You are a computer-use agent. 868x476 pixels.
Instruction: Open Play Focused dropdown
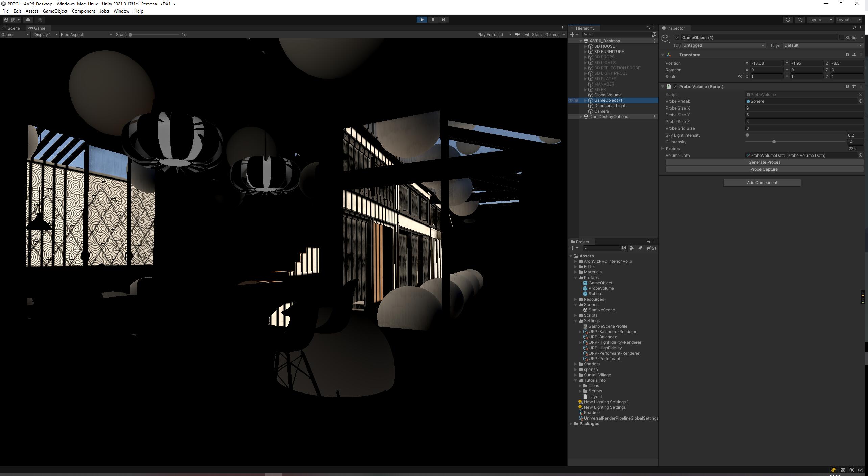494,35
